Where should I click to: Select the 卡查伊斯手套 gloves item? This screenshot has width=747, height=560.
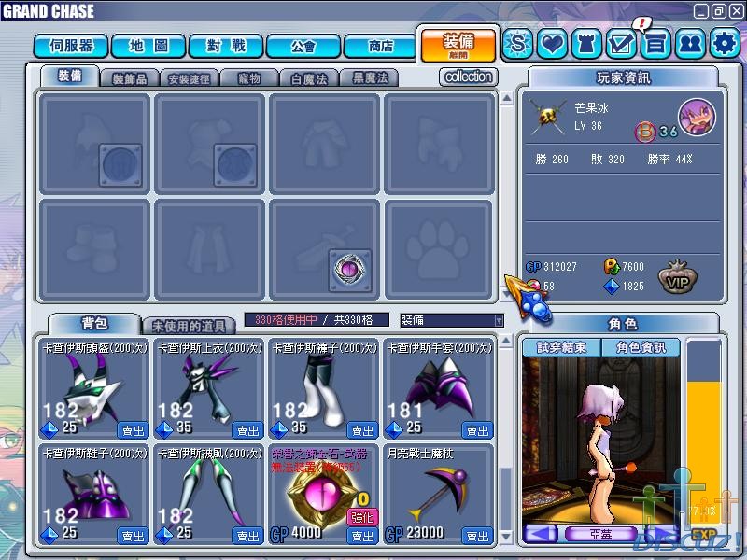point(439,388)
